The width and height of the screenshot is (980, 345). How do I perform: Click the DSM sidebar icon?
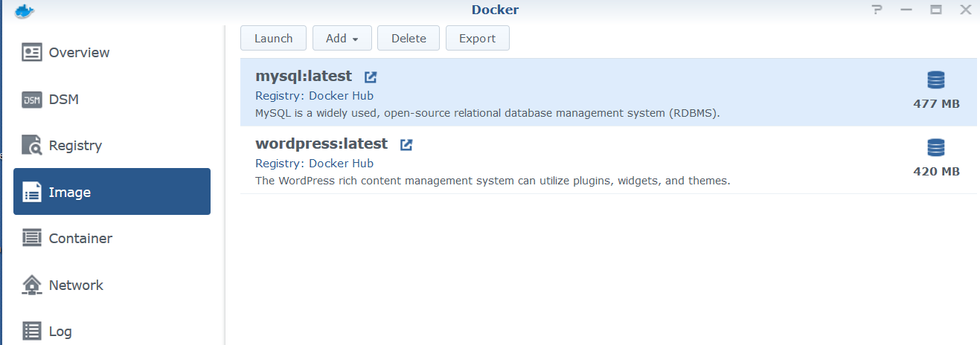coord(32,100)
